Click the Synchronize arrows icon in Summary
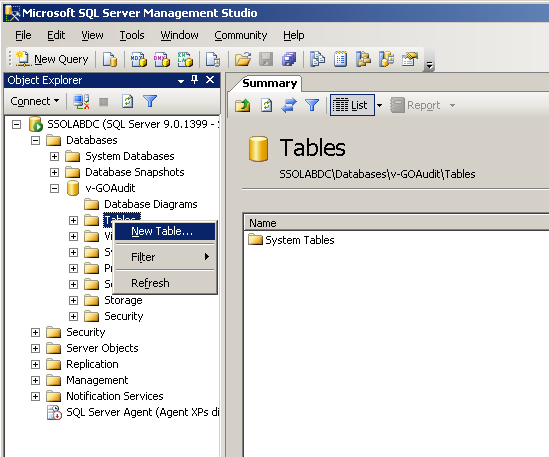Screen dimensions: 549x457 click(289, 105)
